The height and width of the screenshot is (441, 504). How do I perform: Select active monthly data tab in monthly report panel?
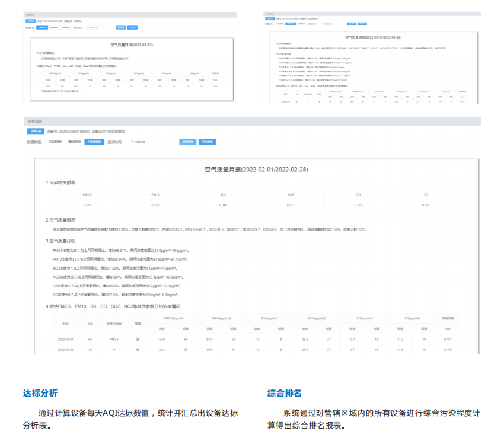(x=94, y=142)
